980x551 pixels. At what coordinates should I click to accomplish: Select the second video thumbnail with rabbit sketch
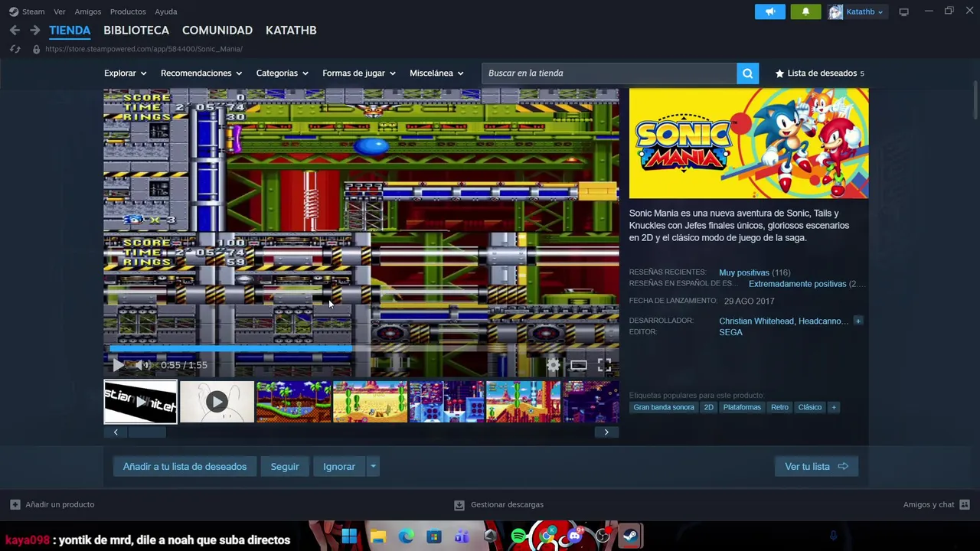(x=217, y=402)
